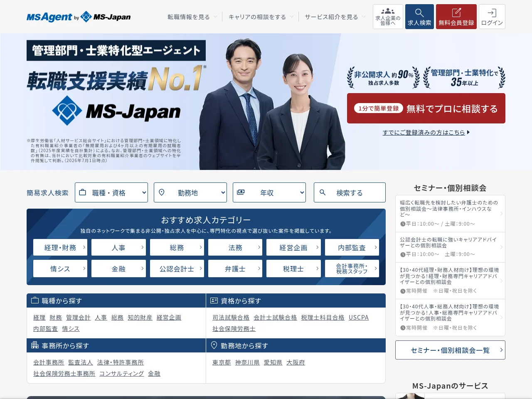Open the 知的財産 job type link

point(140,318)
